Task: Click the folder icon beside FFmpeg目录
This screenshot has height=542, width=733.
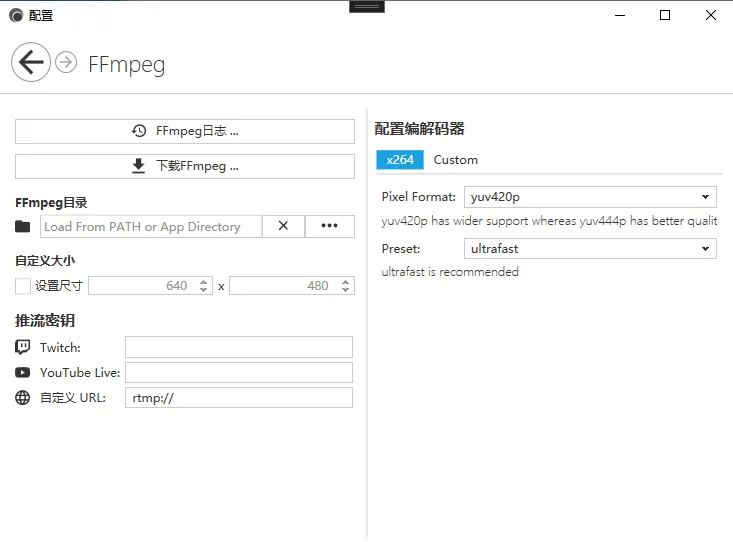Action: pyautogui.click(x=22, y=226)
